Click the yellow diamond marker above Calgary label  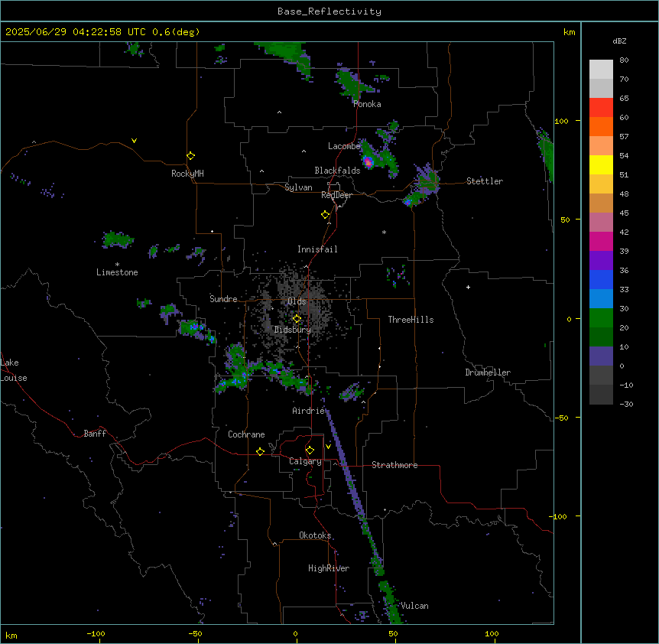pos(310,450)
